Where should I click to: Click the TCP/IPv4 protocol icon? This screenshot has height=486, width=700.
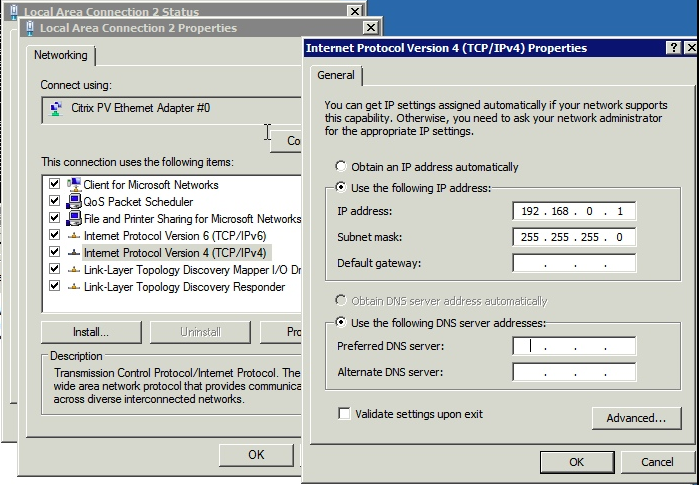74,253
